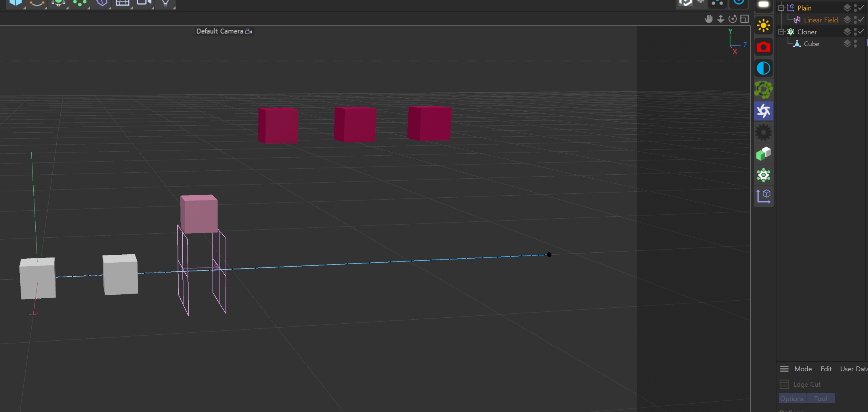868x412 pixels.
Task: Click the Plain effector axis icon in sidebar
Action: [x=763, y=196]
